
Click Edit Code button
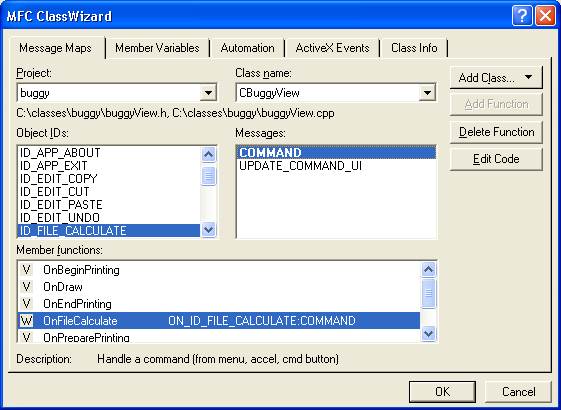[x=496, y=159]
